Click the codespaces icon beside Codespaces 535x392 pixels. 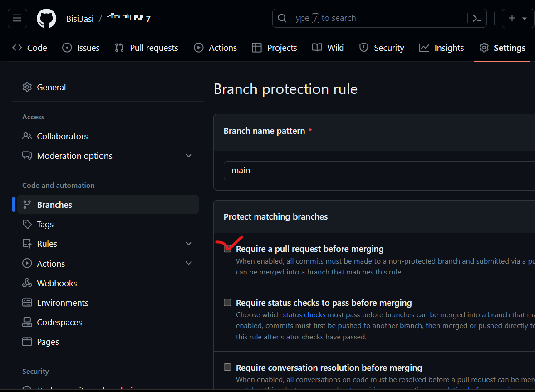point(27,322)
